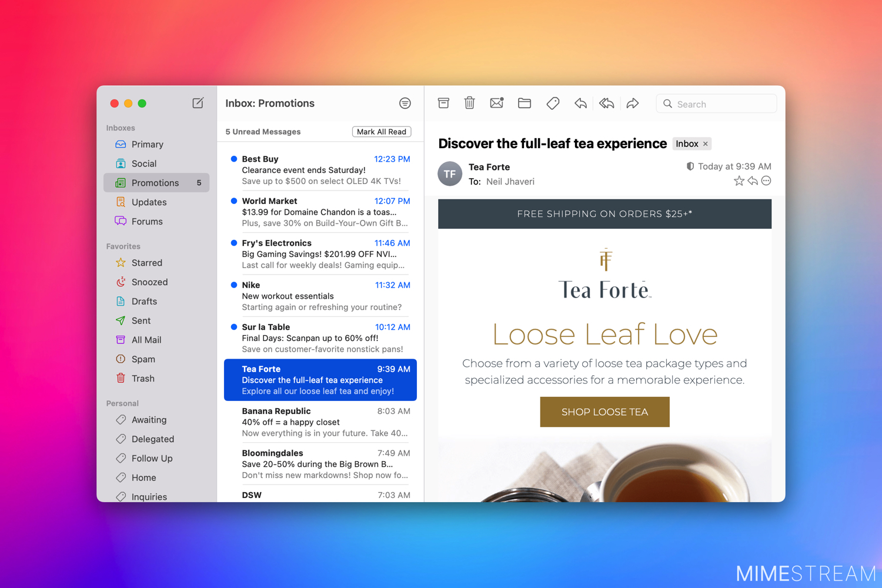Screen dimensions: 882x588
Task: Open the Trash folder
Action: click(156, 379)
